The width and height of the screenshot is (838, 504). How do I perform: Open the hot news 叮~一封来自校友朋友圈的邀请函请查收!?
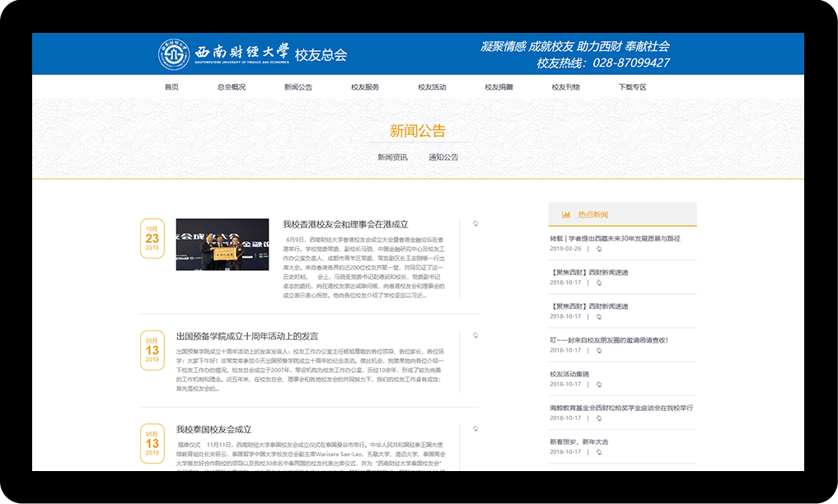point(609,340)
